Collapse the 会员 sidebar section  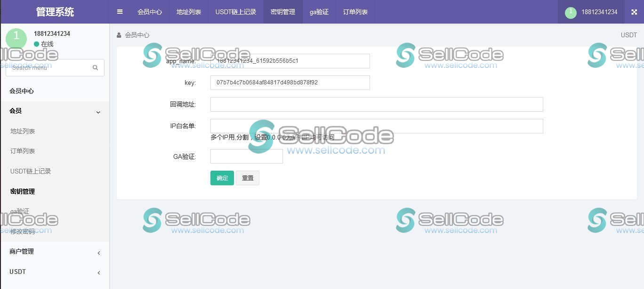55,111
